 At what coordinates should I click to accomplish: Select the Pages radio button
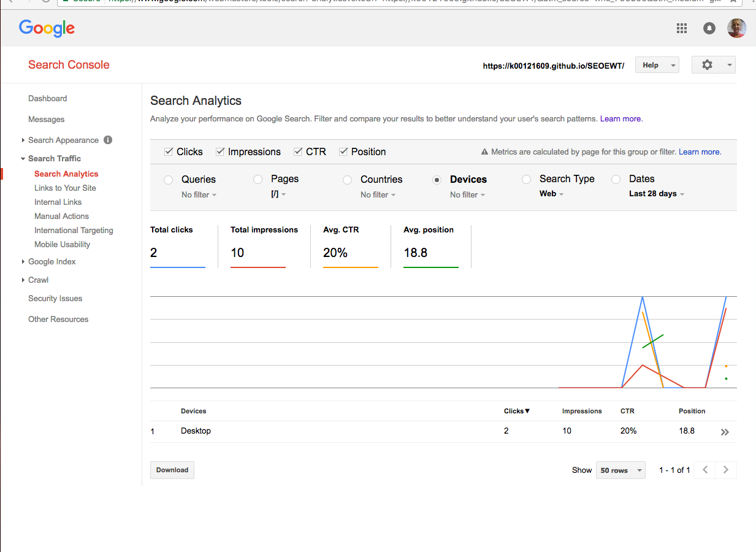[x=258, y=179]
